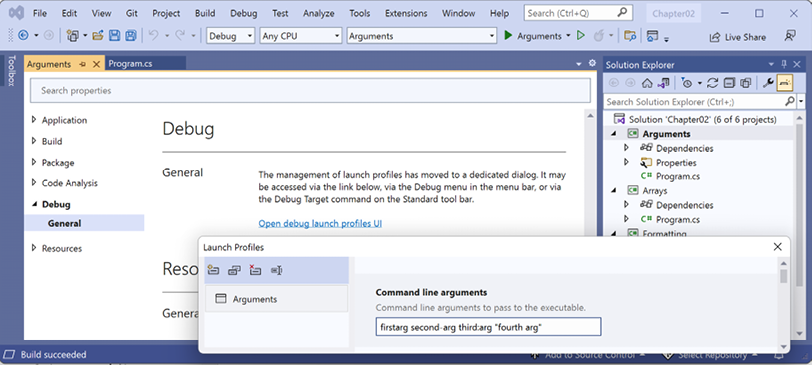Image resolution: width=812 pixels, height=365 pixels.
Task: Click the duplicate launch profile icon
Action: (235, 270)
